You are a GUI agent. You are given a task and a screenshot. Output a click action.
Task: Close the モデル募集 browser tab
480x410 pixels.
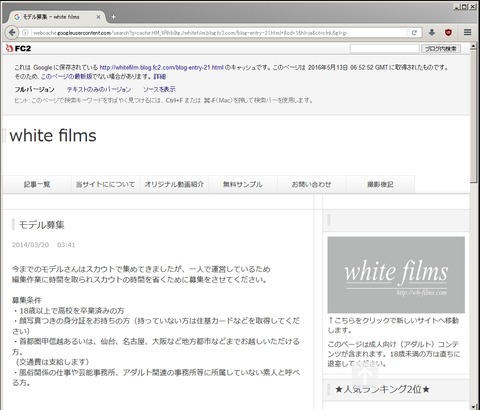point(98,17)
